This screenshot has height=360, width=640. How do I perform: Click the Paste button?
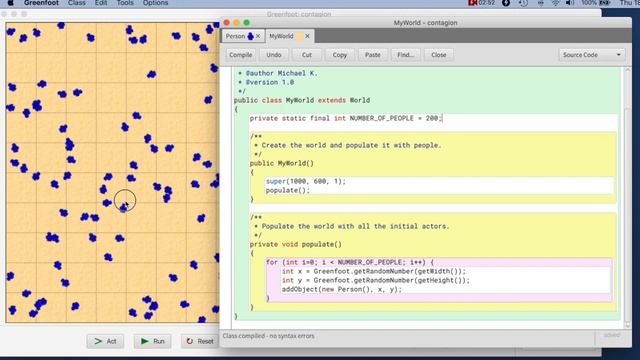tap(373, 55)
